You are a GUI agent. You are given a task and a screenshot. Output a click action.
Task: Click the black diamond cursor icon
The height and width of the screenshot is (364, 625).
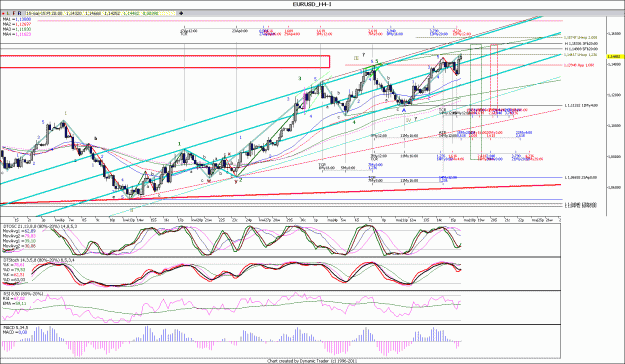(181, 13)
